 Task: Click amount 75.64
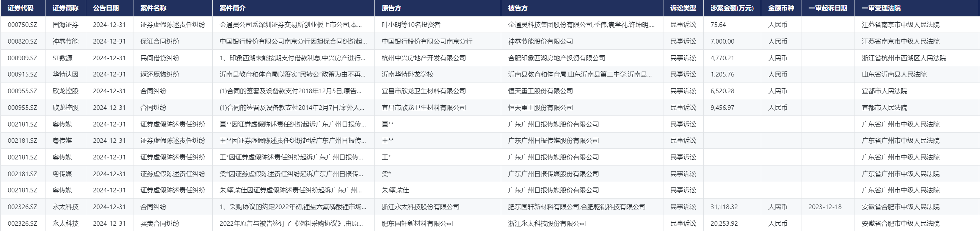[718, 25]
